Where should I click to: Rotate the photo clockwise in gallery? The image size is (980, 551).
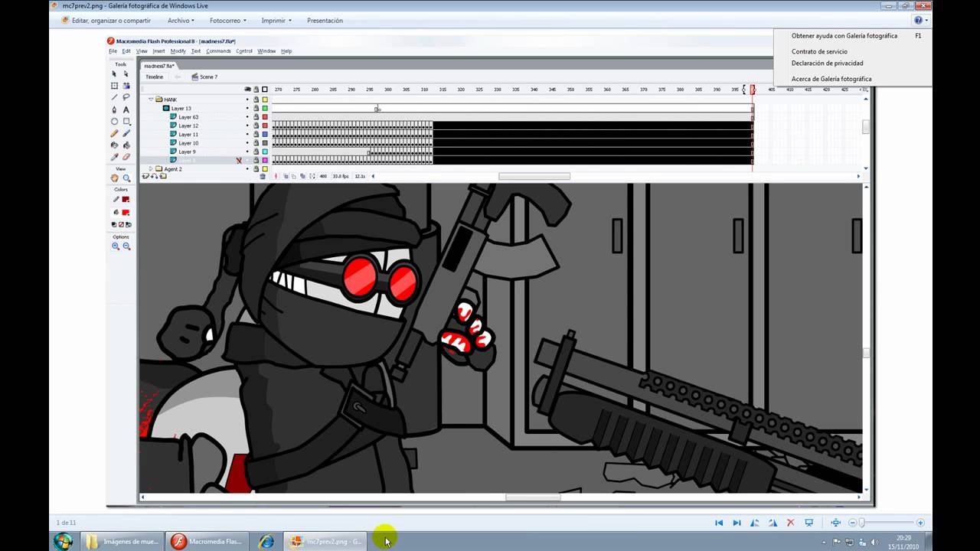pos(773,523)
